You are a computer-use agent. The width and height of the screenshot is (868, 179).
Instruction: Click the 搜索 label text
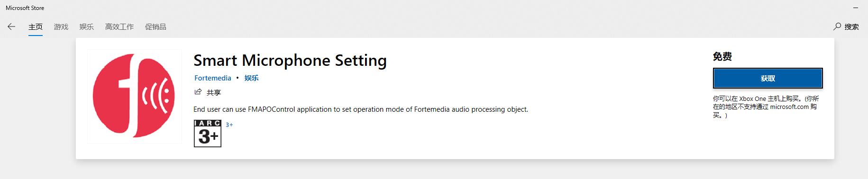[851, 27]
